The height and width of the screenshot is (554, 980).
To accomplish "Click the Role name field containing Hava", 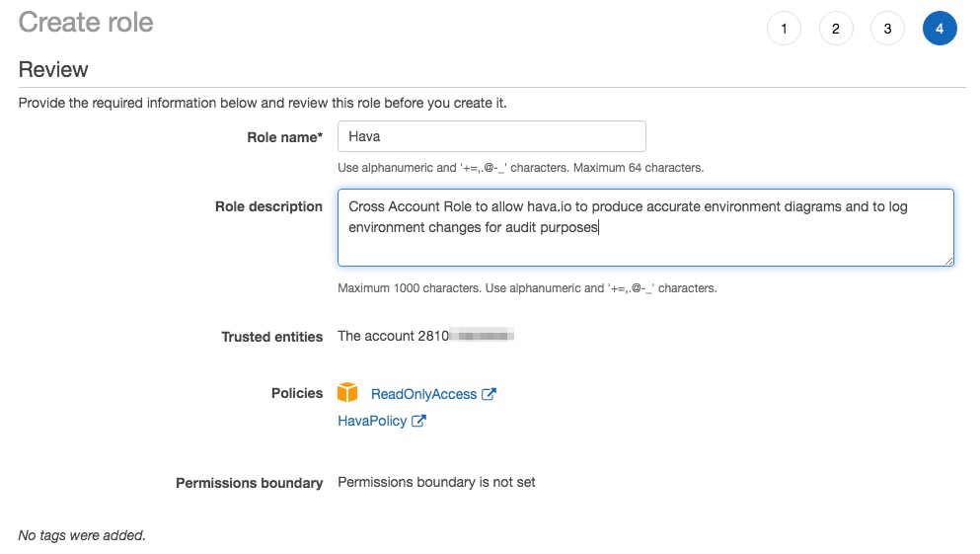I will click(x=491, y=136).
